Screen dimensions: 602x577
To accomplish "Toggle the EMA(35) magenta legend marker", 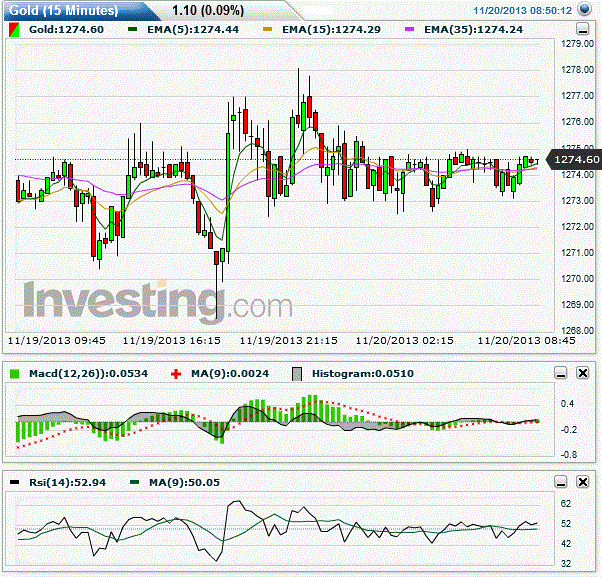I will point(410,29).
